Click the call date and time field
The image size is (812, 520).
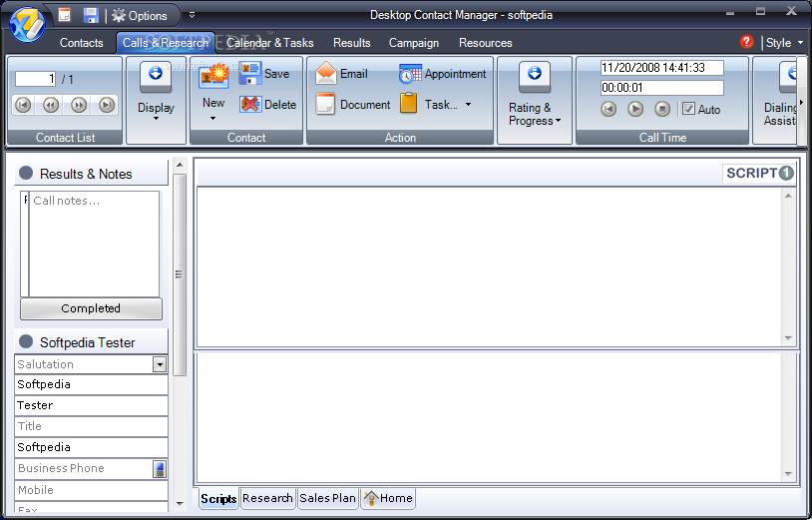tap(661, 68)
